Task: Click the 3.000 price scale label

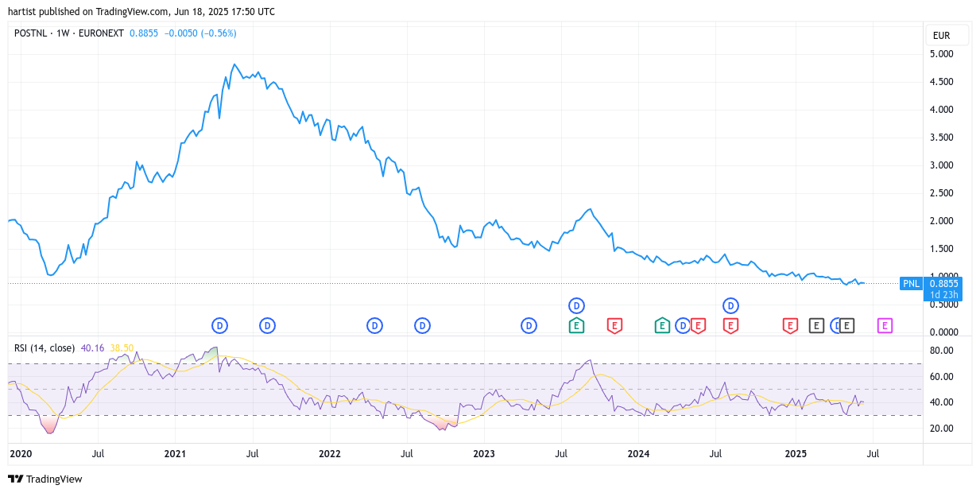Action: pos(941,165)
